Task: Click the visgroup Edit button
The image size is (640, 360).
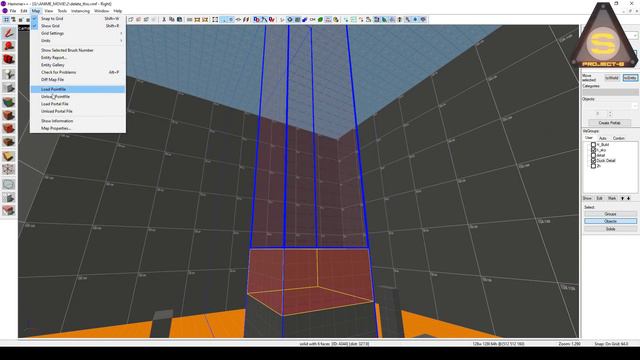Action: coord(599,198)
